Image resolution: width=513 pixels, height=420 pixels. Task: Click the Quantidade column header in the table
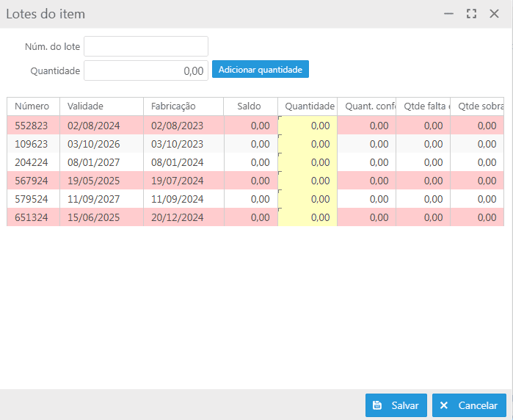click(308, 106)
